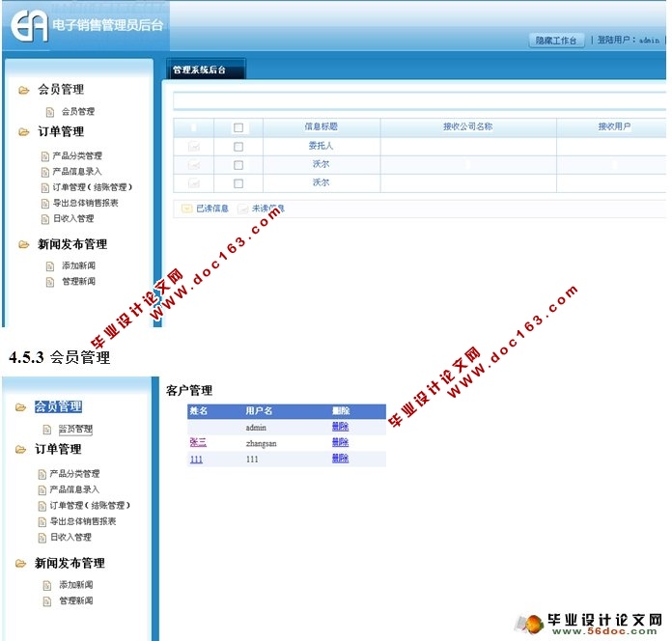This screenshot has width=672, height=641.
Task: Tick the checkbox in the second 沃尔 row
Action: pos(238,183)
